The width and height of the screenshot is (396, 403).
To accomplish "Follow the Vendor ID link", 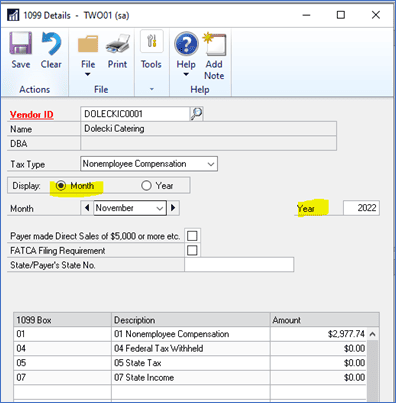I will 32,115.
